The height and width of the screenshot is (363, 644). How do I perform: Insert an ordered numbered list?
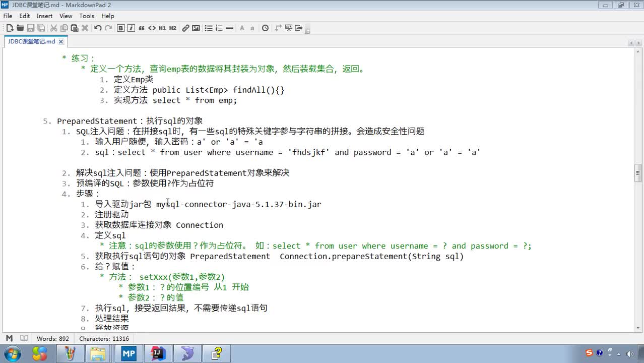point(219,28)
